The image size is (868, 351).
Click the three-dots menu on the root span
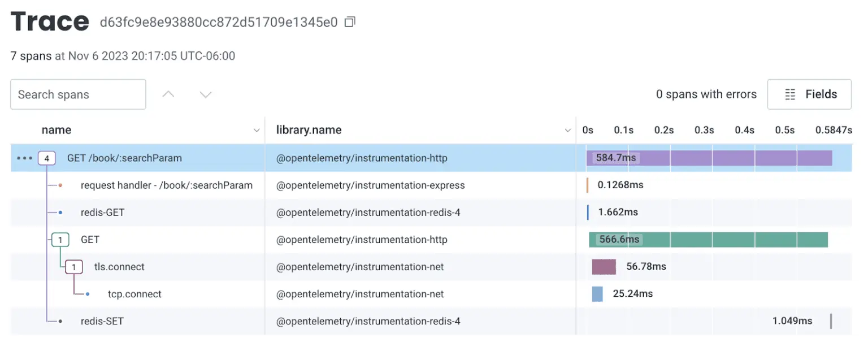tap(24, 158)
